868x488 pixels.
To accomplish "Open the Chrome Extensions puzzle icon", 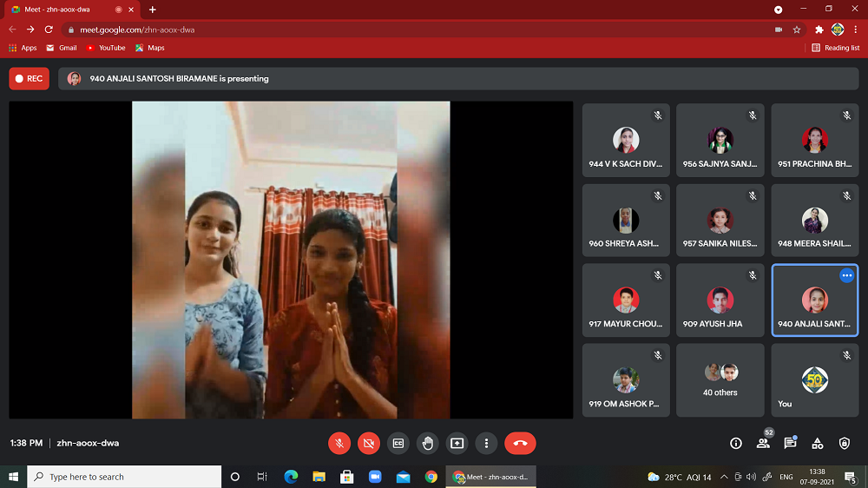I will tap(819, 29).
